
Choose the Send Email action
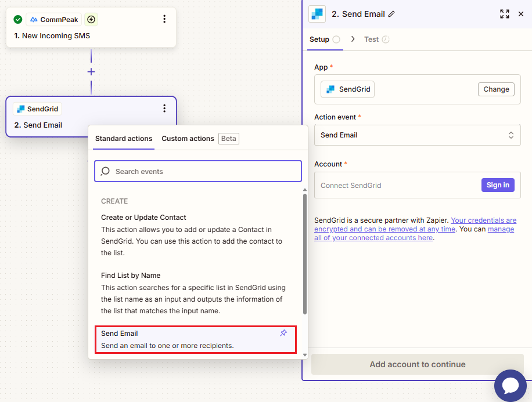coord(195,339)
